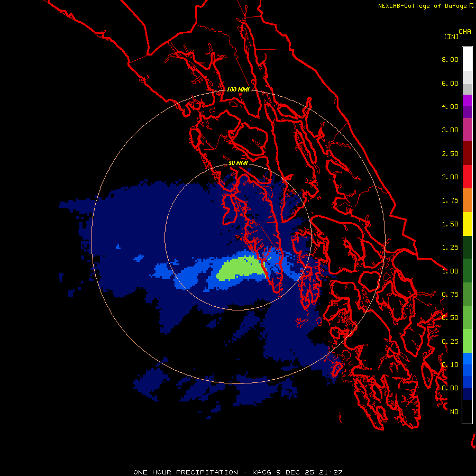This screenshot has width=476, height=476.
Task: Pick the green swatch beside 1.00
Action: point(467,271)
